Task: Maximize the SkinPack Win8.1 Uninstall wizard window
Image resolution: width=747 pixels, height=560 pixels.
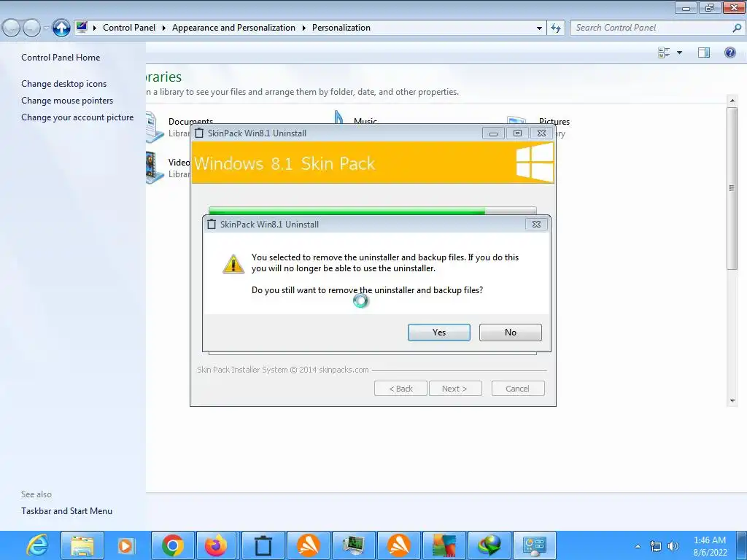Action: pyautogui.click(x=517, y=133)
